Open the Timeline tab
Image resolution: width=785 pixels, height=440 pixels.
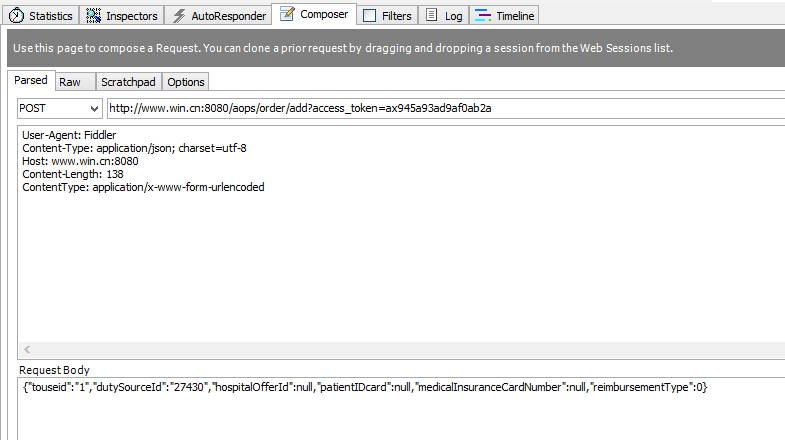click(504, 16)
